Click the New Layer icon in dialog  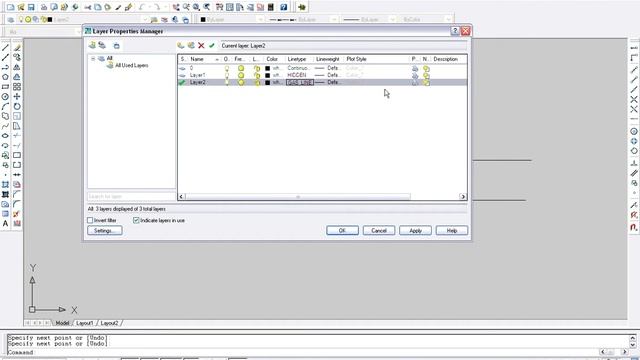click(181, 46)
